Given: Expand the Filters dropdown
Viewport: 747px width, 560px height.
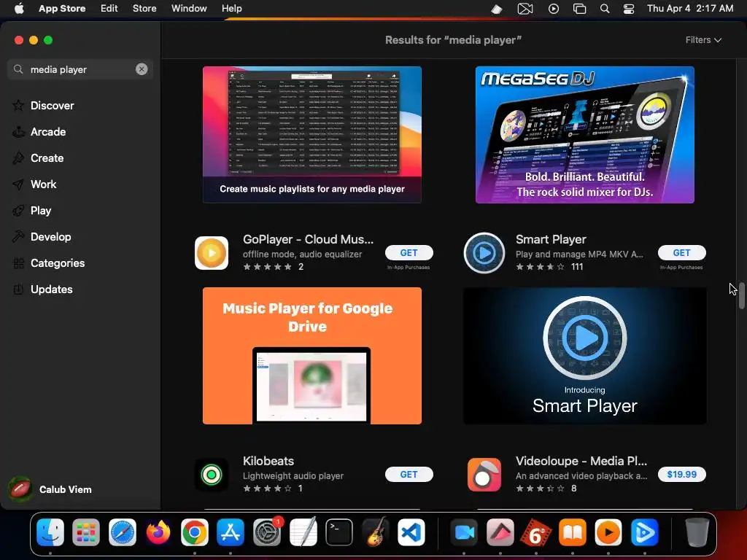Looking at the screenshot, I should (x=703, y=40).
